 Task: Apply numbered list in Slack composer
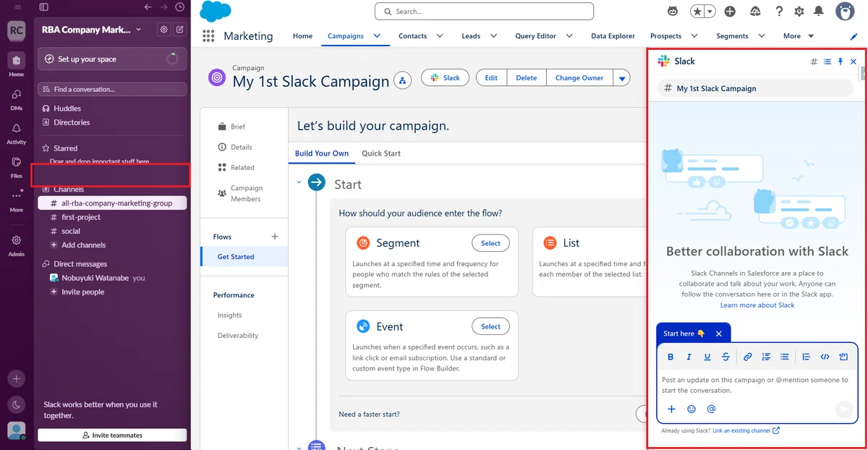[766, 357]
